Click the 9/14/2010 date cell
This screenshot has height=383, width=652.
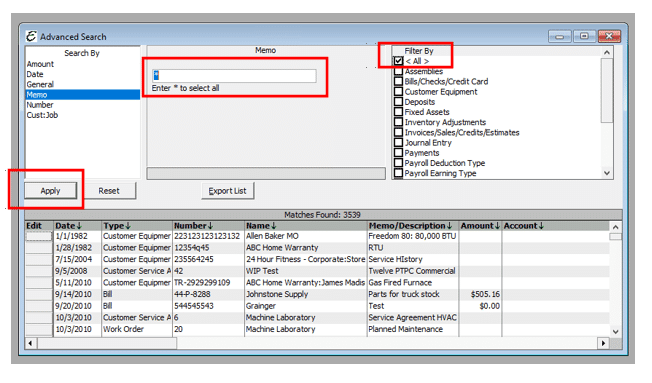(78, 294)
